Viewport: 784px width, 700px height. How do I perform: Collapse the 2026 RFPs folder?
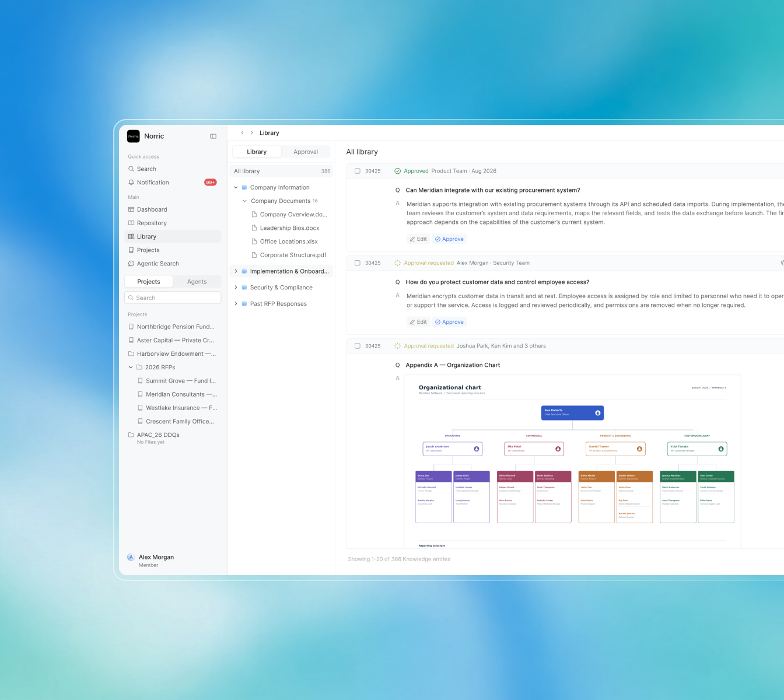point(131,367)
